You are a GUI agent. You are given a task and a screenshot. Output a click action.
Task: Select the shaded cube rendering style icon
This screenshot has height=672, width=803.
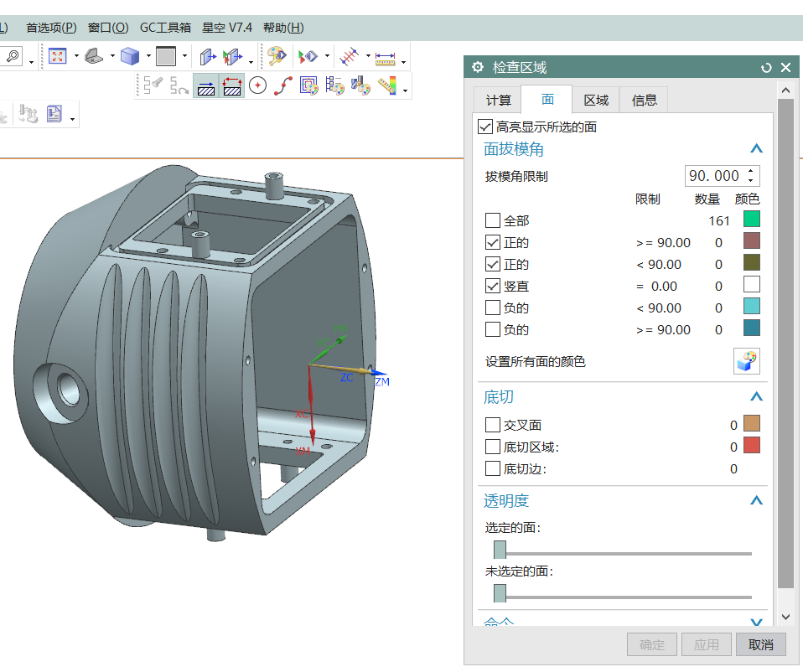click(129, 56)
